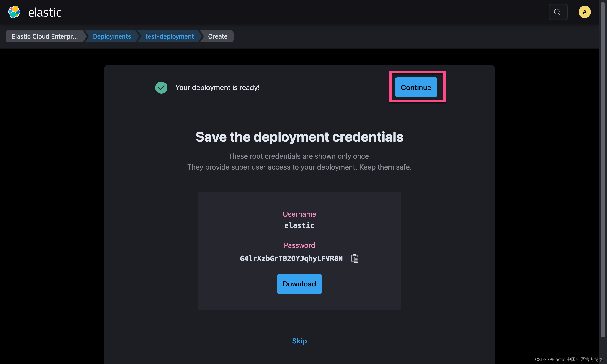Click the green deployment ready checkmark
Viewport: 607px width, 364px height.
click(161, 87)
